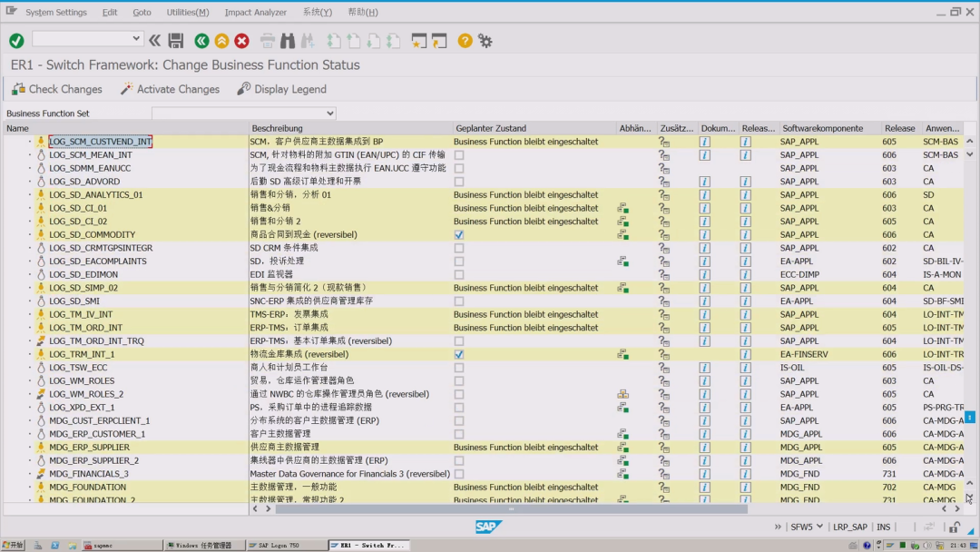Viewport: 980px width, 552px height.
Task: Check the LOG_SD_CRMTGPSINTEGR checkbox
Action: click(x=459, y=248)
